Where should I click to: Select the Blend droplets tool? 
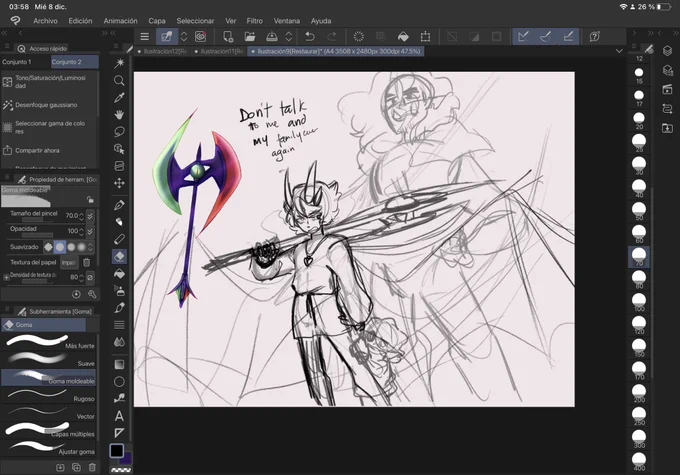pos(119,342)
